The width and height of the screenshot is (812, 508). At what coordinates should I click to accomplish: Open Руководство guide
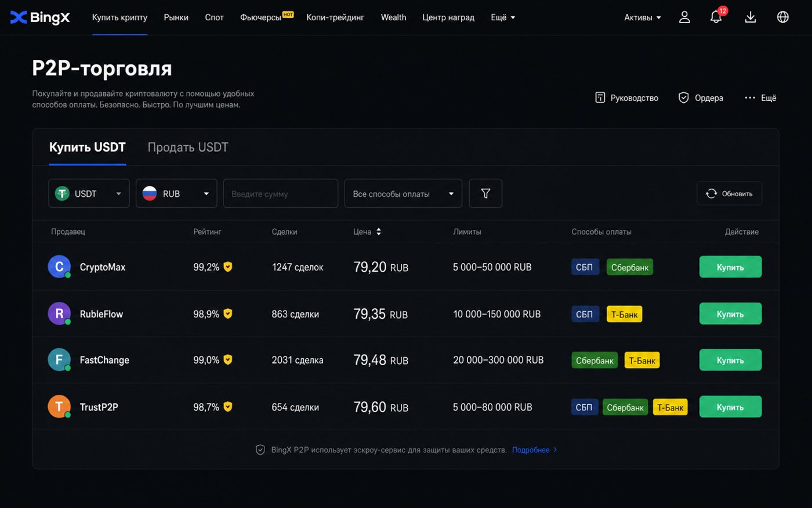click(627, 98)
